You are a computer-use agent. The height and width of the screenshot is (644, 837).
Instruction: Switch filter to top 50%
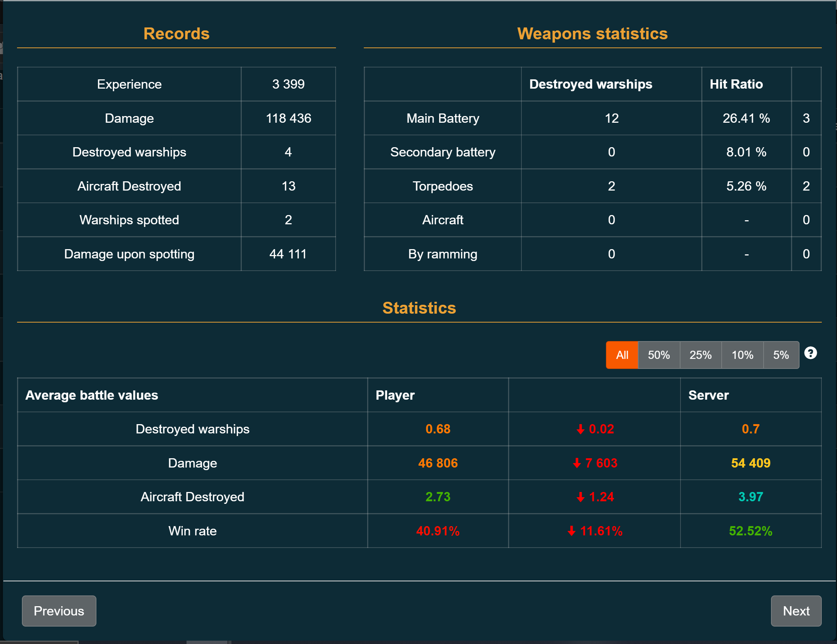[658, 355]
